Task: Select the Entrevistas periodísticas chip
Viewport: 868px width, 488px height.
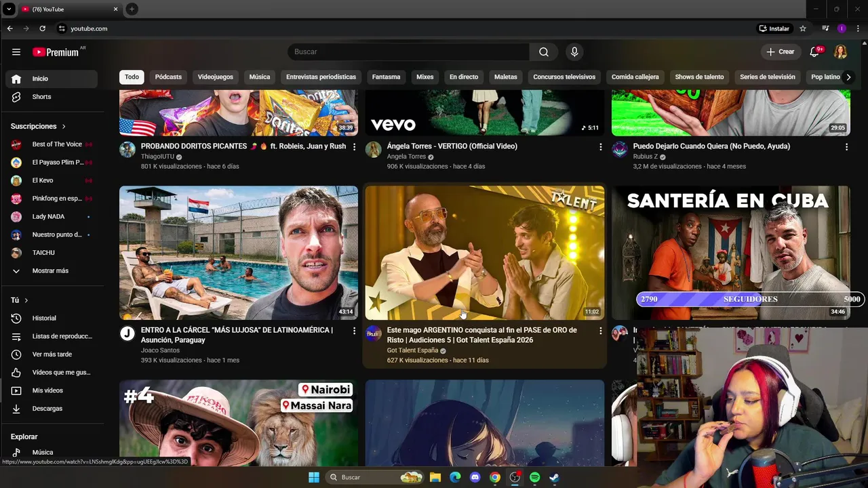Action: (321, 77)
